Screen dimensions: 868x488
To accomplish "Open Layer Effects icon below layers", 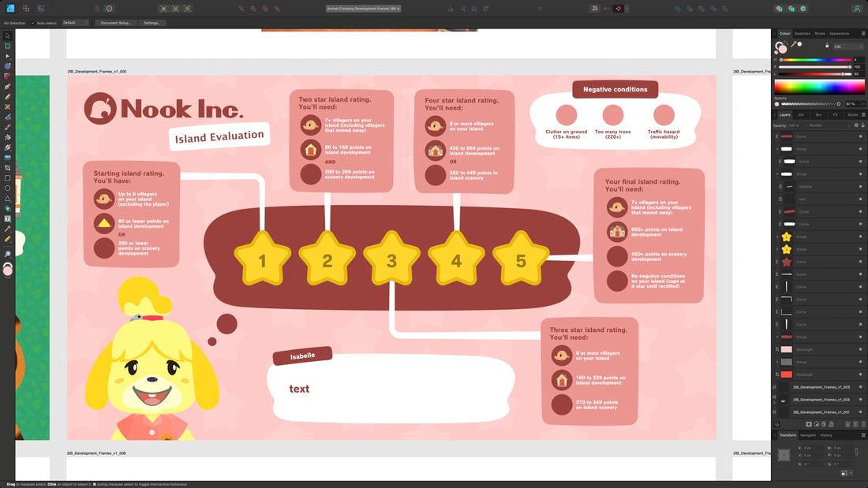I will [824, 424].
